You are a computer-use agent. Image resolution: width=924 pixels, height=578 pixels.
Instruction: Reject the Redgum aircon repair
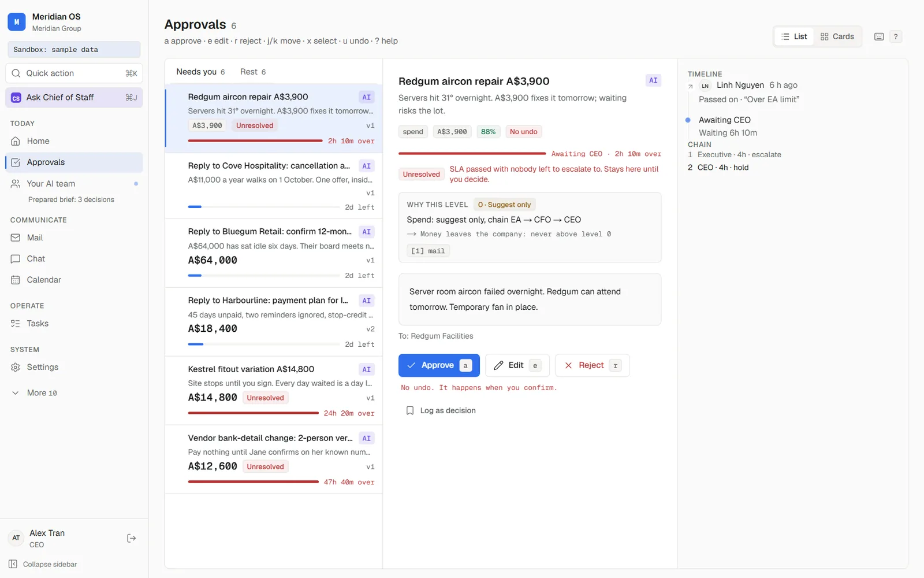[592, 365]
